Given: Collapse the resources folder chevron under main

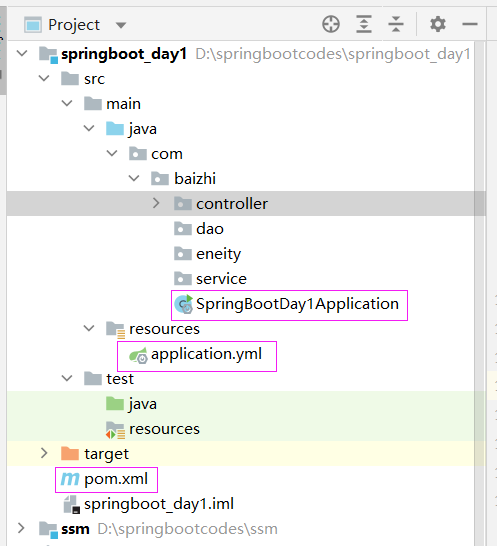Looking at the screenshot, I should click(89, 328).
